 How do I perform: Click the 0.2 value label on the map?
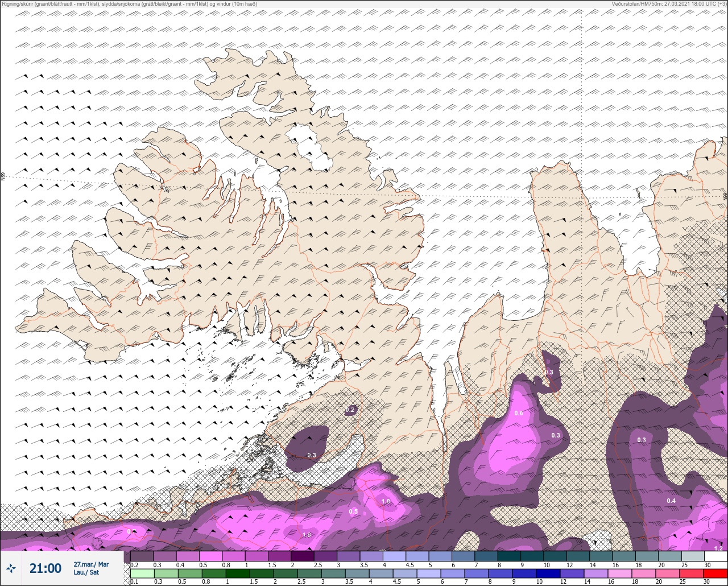click(350, 410)
